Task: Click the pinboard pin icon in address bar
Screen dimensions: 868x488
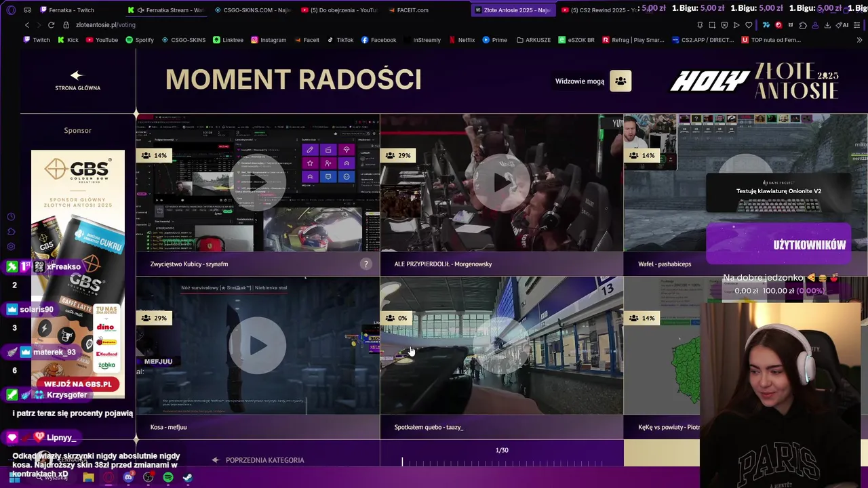Action: tap(700, 25)
